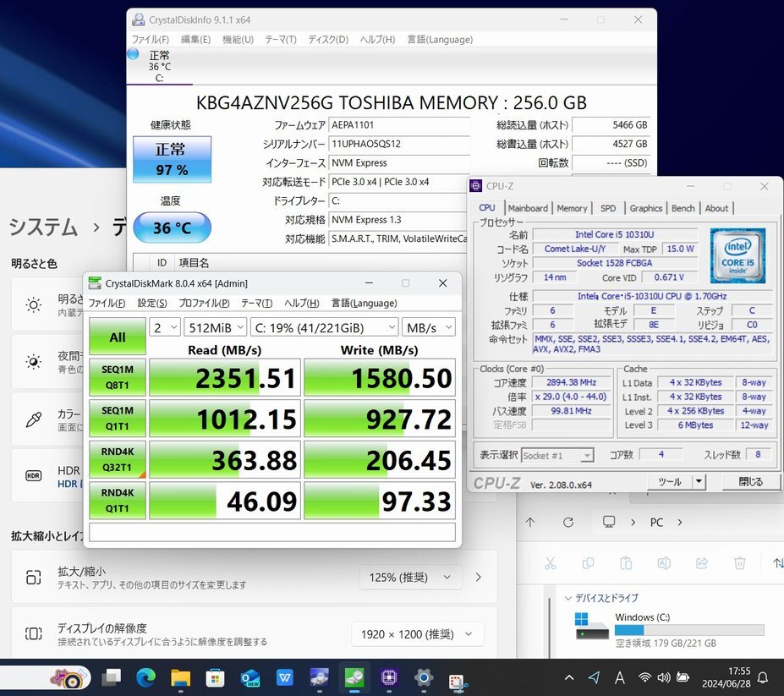Click the PC breadcrumb in Explorer address bar

coord(656,523)
